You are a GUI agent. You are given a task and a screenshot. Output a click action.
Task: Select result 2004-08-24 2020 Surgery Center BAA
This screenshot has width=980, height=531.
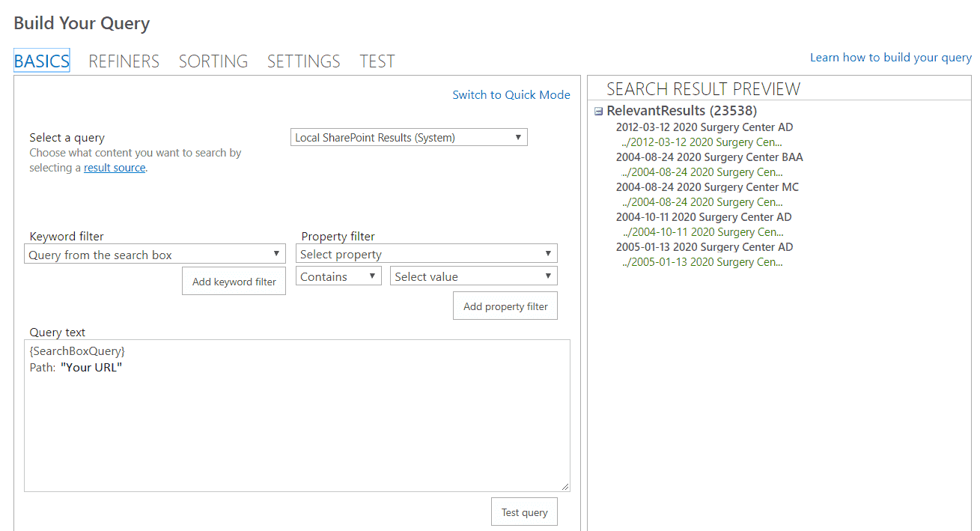(710, 157)
